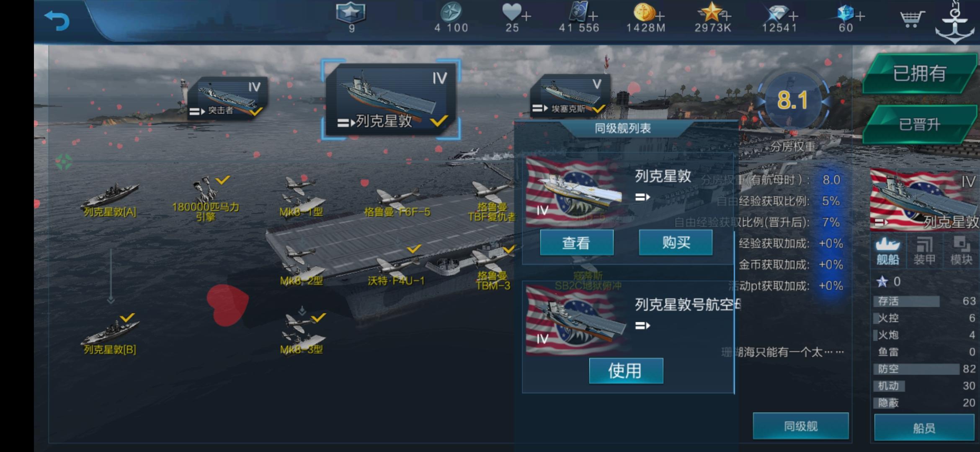Tap the blue back arrow icon
This screenshot has width=980, height=452.
click(57, 20)
